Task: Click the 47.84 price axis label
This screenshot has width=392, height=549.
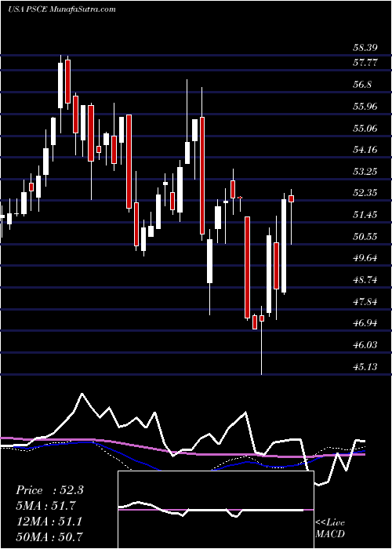Action: pos(365,302)
